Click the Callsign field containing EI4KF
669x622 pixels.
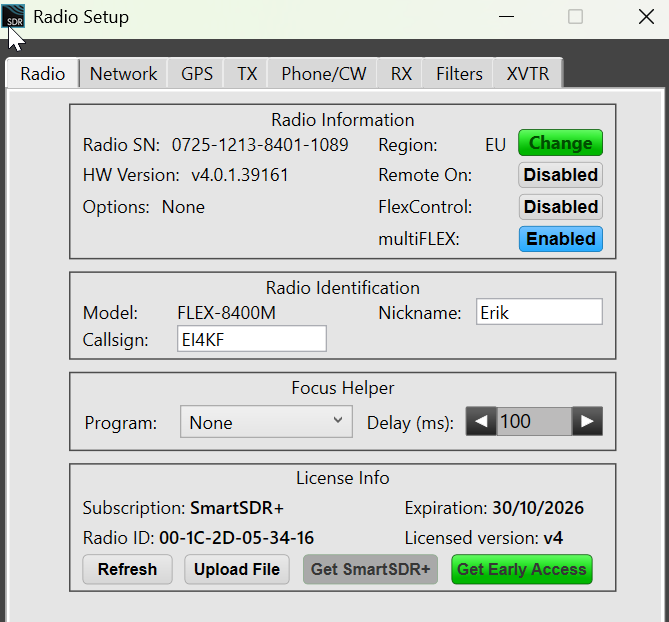[252, 339]
